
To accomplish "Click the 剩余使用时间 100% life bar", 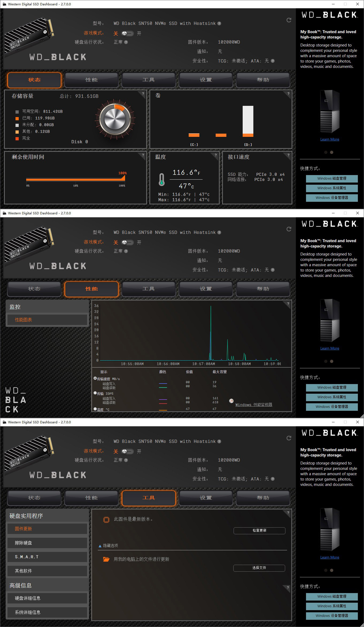I will tap(76, 180).
